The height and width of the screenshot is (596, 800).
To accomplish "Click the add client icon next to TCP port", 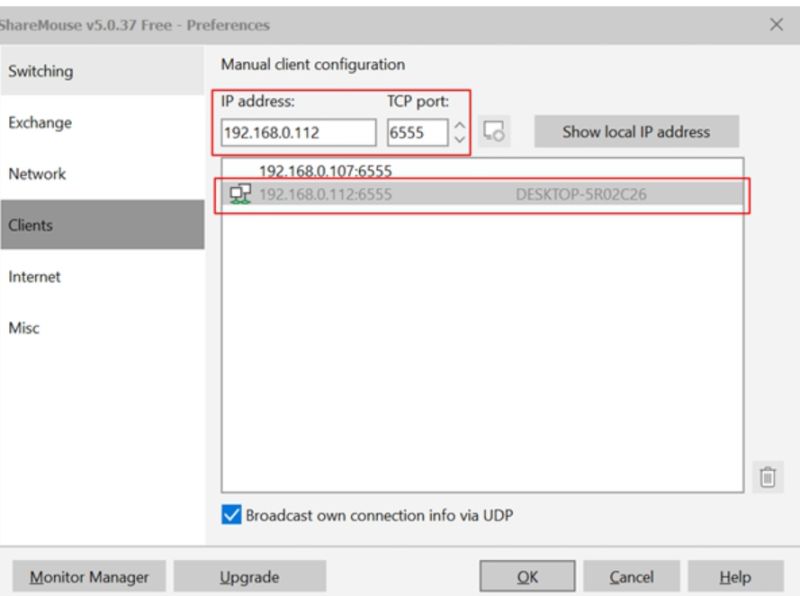I will (493, 131).
